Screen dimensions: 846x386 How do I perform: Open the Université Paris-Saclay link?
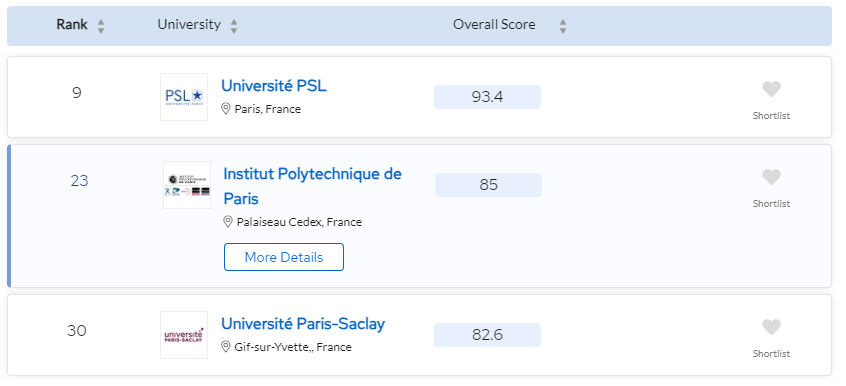click(x=303, y=324)
